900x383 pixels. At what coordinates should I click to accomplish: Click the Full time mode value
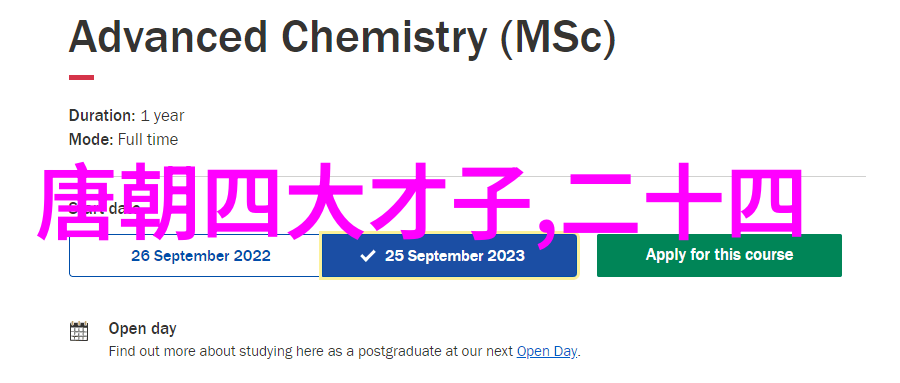point(148,140)
